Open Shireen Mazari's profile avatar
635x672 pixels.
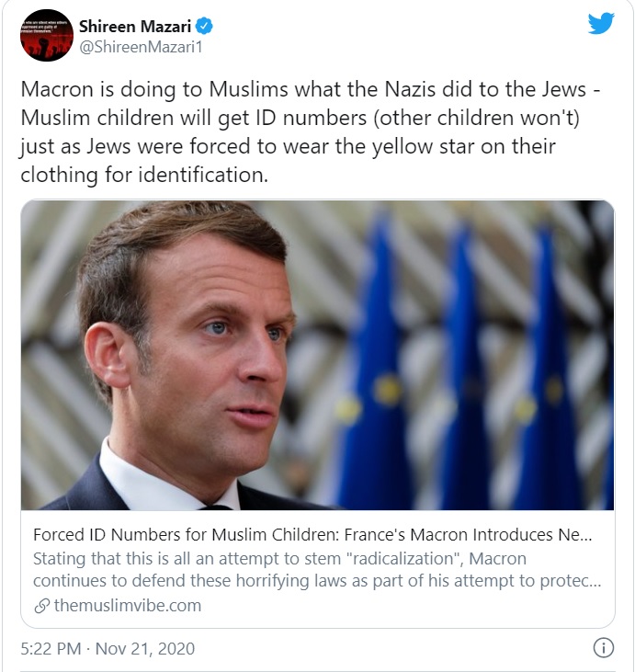(x=45, y=36)
